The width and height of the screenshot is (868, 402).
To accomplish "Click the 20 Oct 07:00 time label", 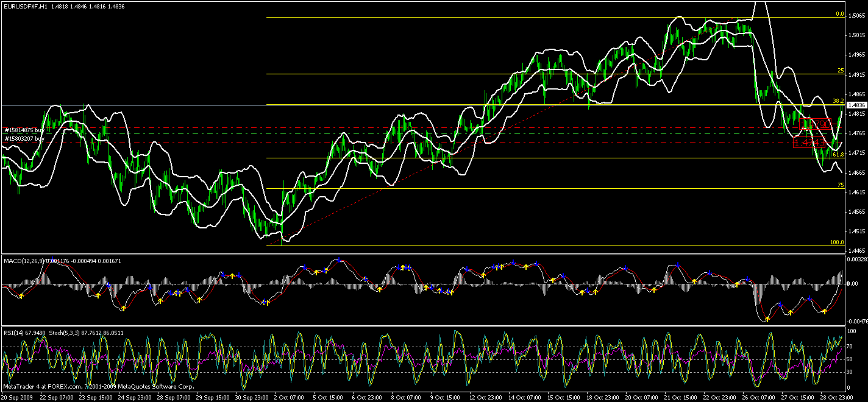I will 642,397.
